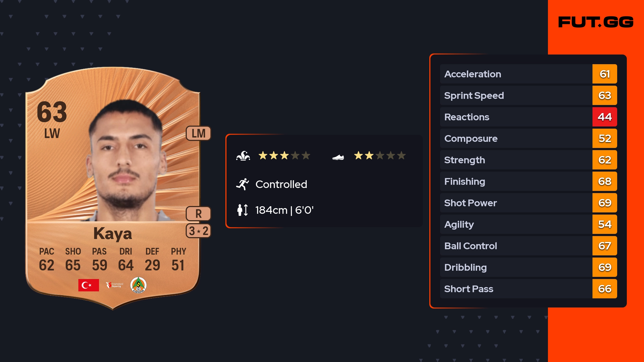Click the Alanyaspor club badge

(x=138, y=285)
